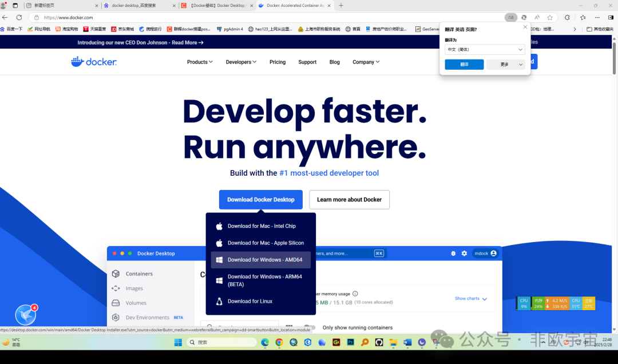Image resolution: width=618 pixels, height=364 pixels.
Task: Open Photoshop from the taskbar
Action: point(350,342)
